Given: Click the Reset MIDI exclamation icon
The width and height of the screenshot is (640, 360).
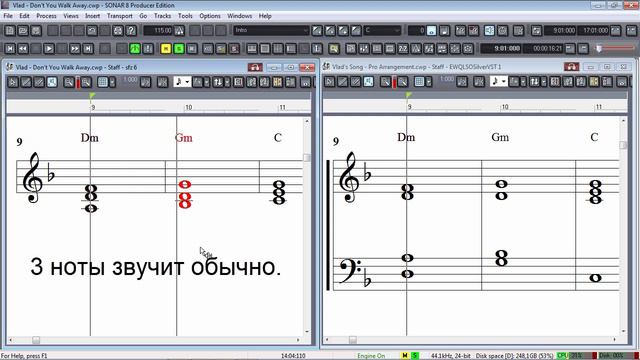Looking at the screenshot, I should click(148, 49).
